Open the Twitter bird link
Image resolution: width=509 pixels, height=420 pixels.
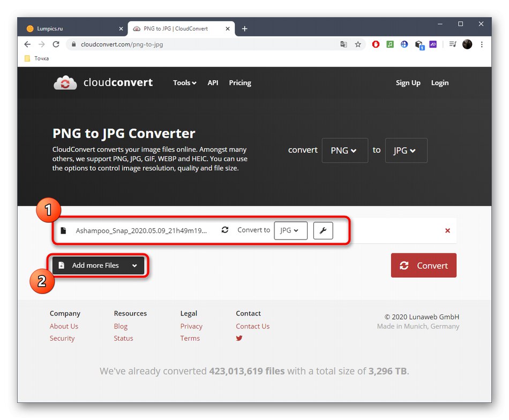pyautogui.click(x=239, y=338)
